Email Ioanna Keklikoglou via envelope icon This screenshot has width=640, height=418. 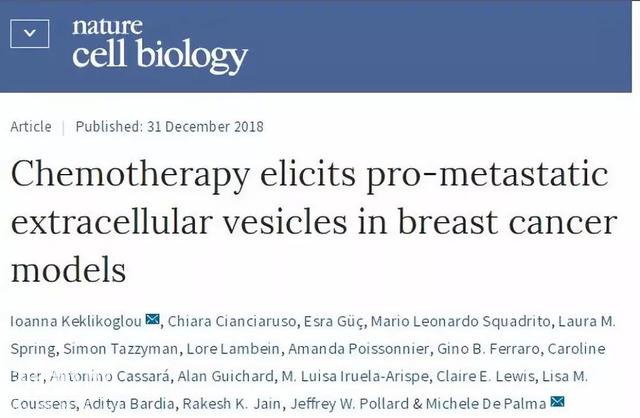(x=153, y=319)
